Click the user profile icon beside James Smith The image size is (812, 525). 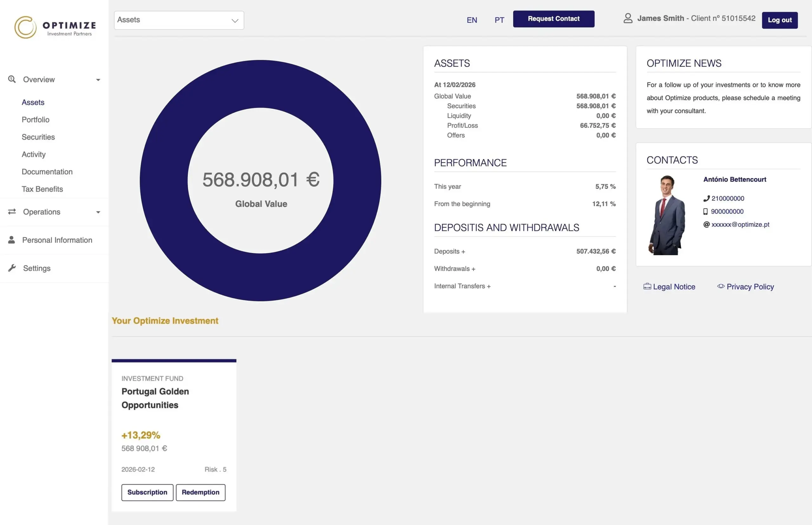click(x=627, y=18)
